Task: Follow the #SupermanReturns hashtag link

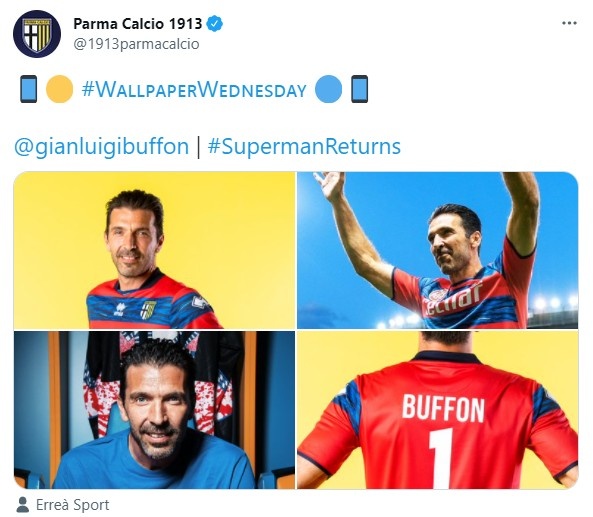Action: (304, 146)
